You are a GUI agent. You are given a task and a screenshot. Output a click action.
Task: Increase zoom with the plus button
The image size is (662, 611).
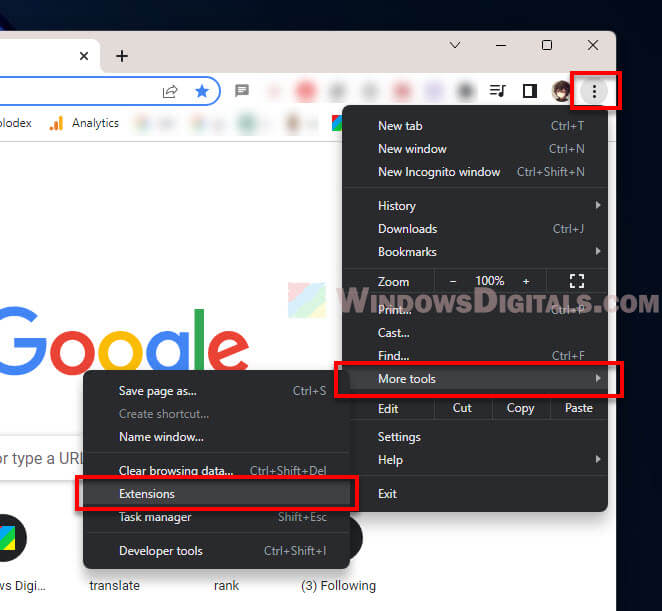click(x=526, y=281)
